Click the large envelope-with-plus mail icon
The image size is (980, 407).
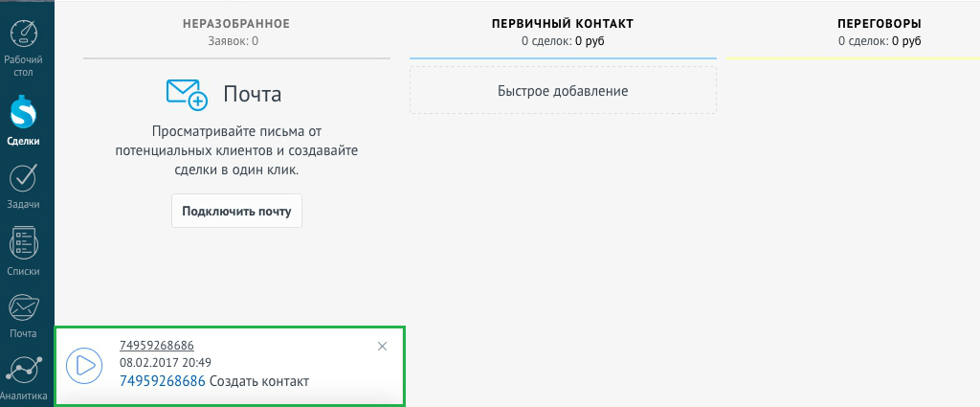pos(187,94)
